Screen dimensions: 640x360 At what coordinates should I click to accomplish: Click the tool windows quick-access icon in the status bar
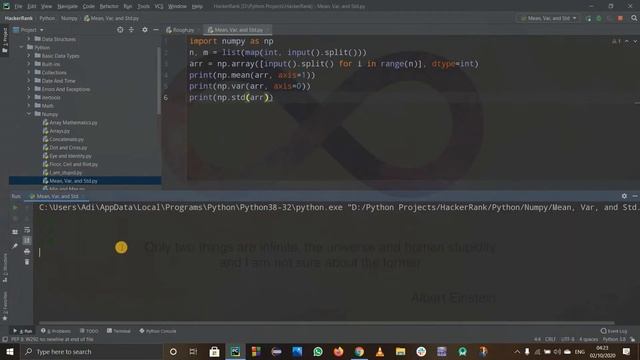pos(5,339)
